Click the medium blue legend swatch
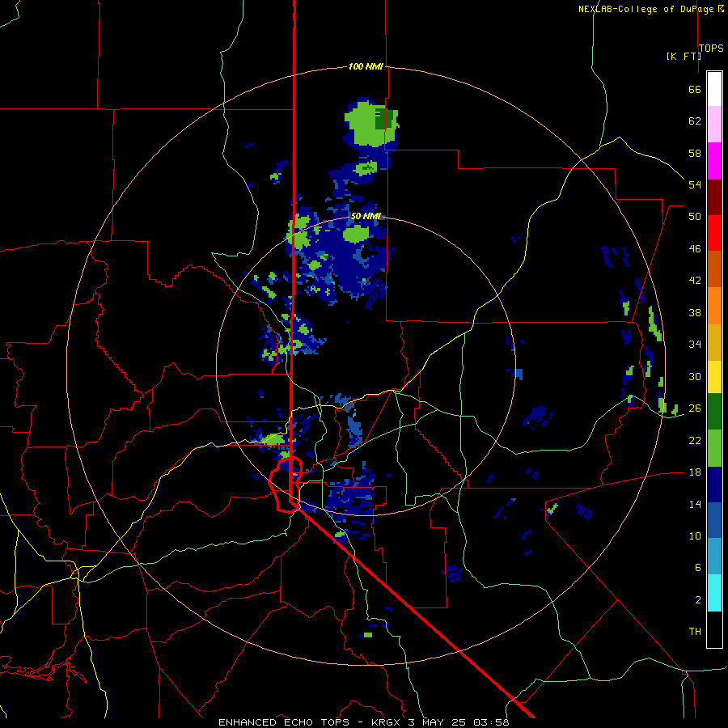This screenshot has height=728, width=728. tap(714, 520)
